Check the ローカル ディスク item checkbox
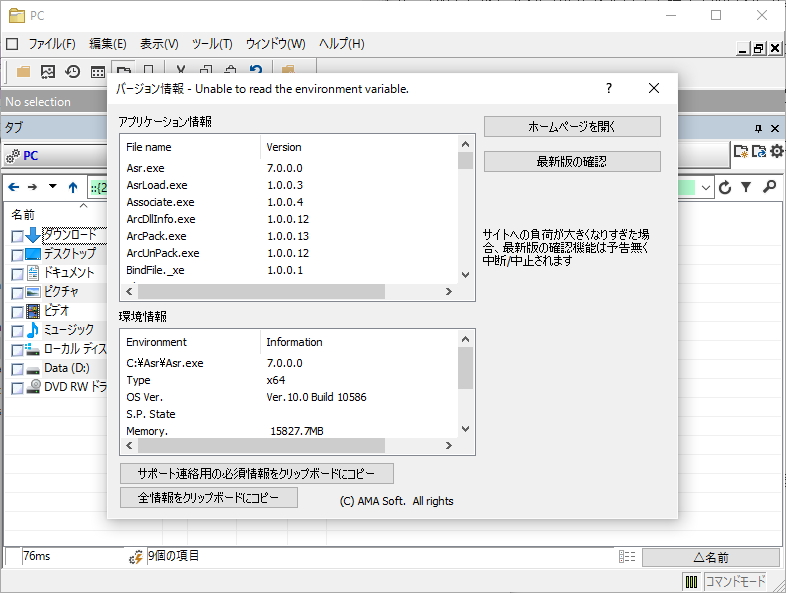 pyautogui.click(x=17, y=350)
